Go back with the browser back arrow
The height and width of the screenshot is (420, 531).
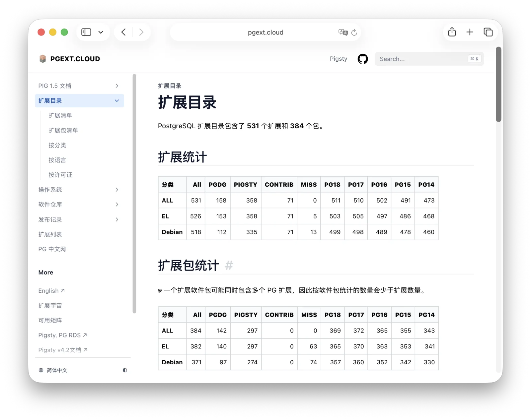[123, 32]
